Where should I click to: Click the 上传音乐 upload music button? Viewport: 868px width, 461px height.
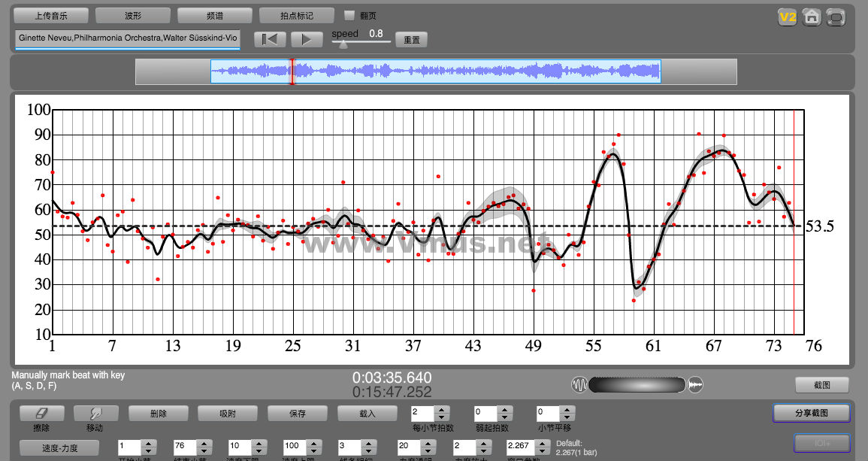coord(51,15)
